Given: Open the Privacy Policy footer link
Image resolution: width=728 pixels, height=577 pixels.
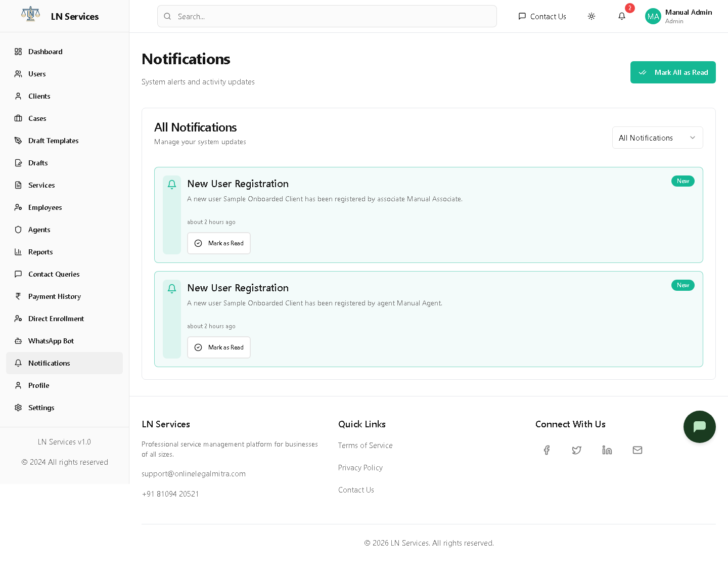Looking at the screenshot, I should click(360, 468).
